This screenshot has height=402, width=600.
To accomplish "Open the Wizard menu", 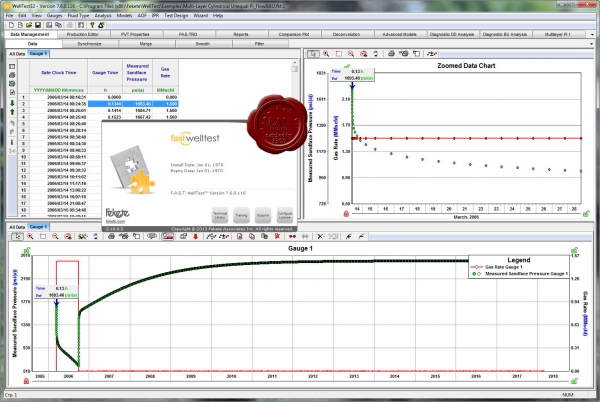I will point(201,16).
